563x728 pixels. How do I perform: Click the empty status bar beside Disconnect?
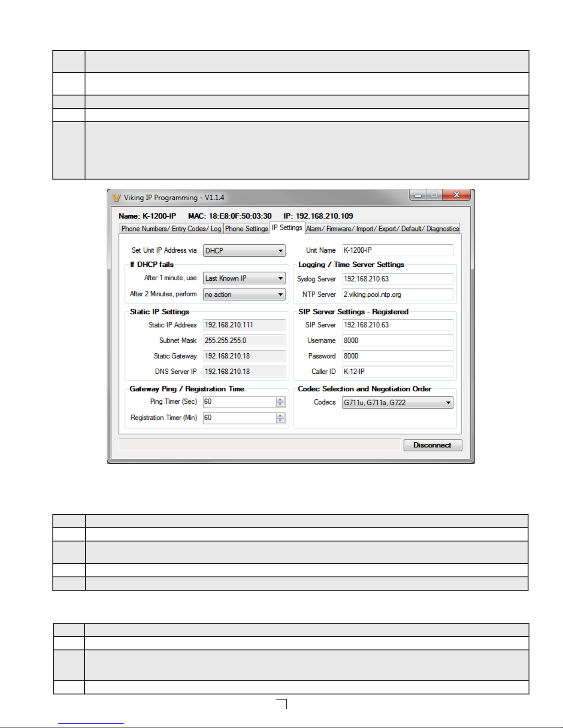(x=260, y=445)
